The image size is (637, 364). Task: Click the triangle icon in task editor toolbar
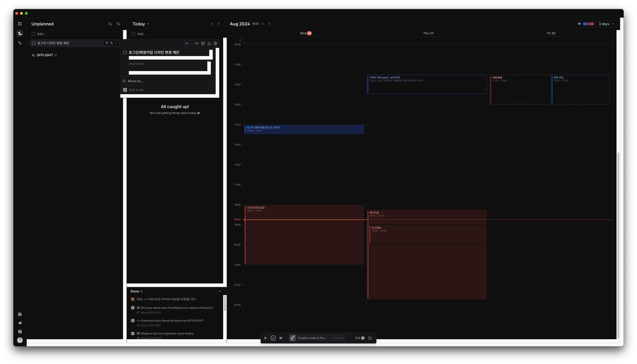point(209,44)
